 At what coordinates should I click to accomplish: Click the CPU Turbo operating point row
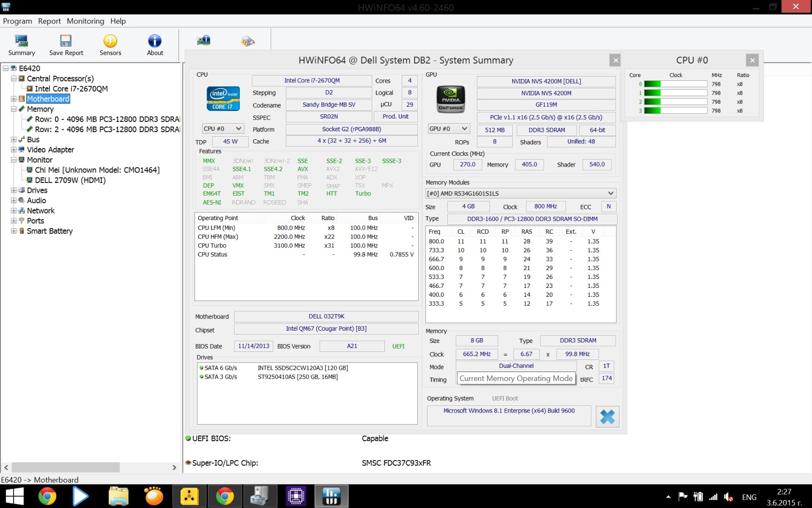[x=306, y=246]
